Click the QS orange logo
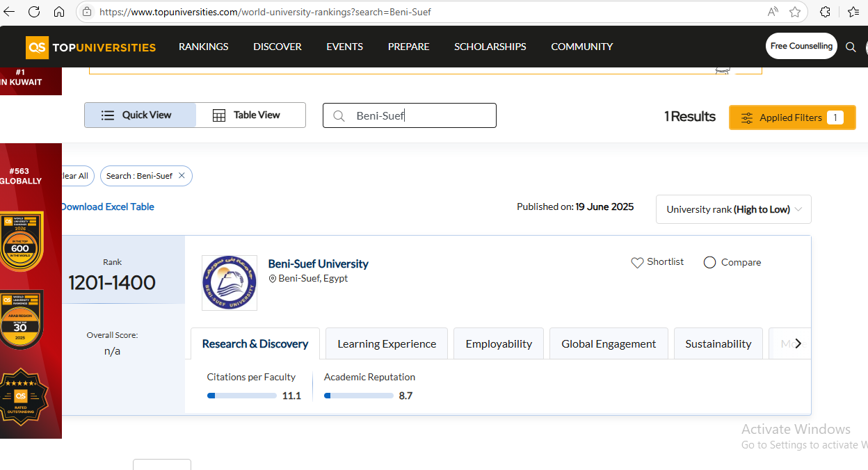Viewport: 868px width, 470px height. pyautogui.click(x=37, y=47)
